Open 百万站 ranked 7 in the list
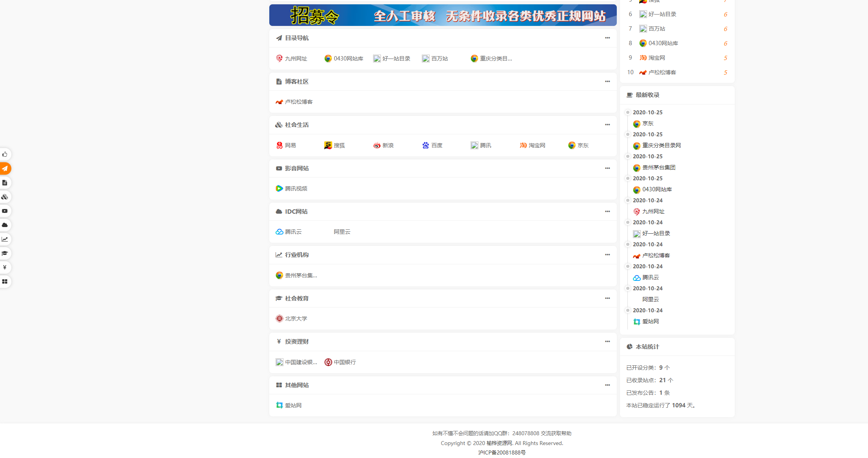This screenshot has height=458, width=868. pos(652,29)
